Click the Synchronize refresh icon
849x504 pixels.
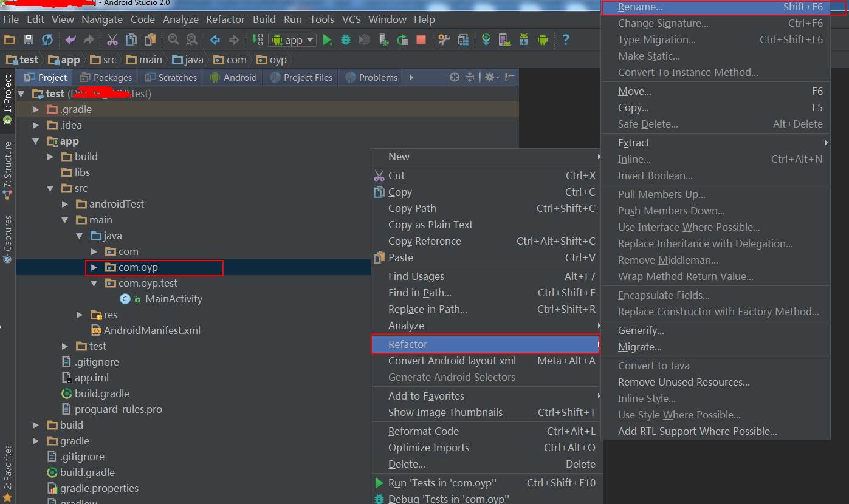click(x=47, y=39)
